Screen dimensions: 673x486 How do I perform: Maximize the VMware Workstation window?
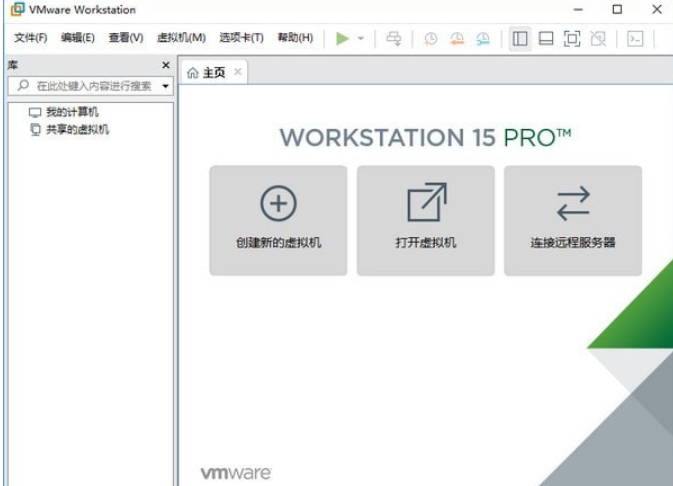[617, 9]
